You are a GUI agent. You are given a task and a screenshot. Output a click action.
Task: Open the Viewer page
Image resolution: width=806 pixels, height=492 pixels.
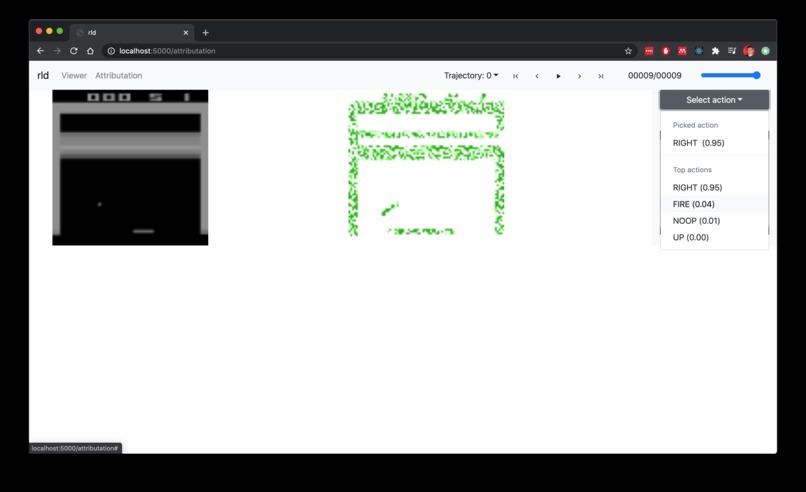click(x=74, y=76)
